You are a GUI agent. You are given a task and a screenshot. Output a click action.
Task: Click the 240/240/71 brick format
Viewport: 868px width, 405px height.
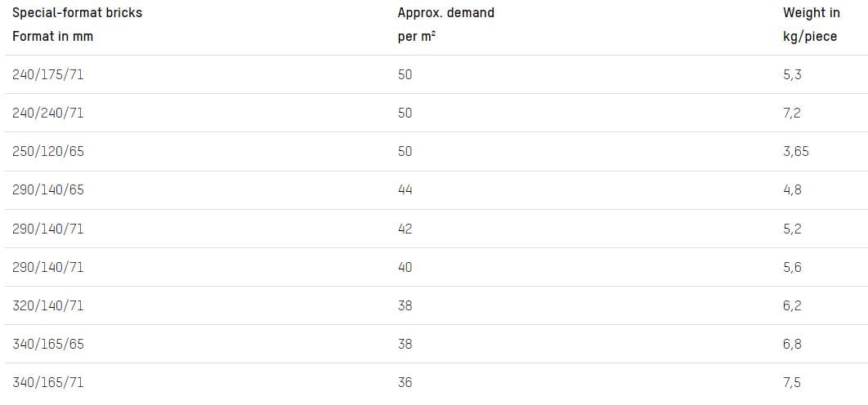tap(47, 113)
